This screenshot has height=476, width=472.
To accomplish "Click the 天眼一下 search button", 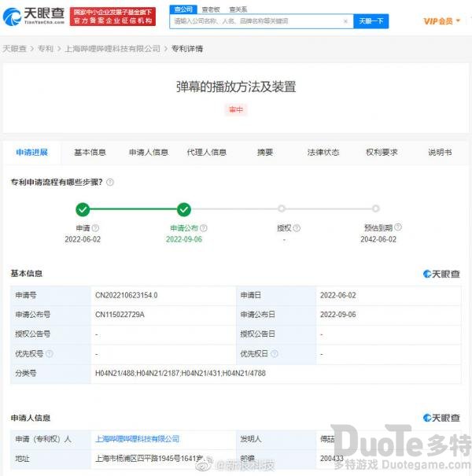I will 371,21.
